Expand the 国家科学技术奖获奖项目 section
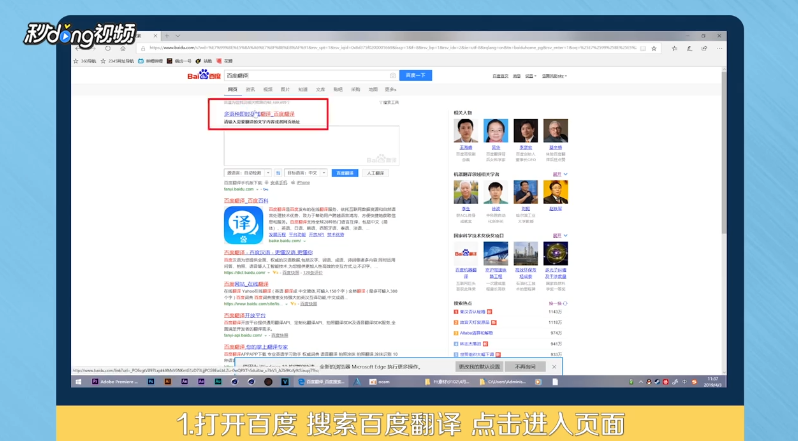This screenshot has height=441, width=798. 560,236
